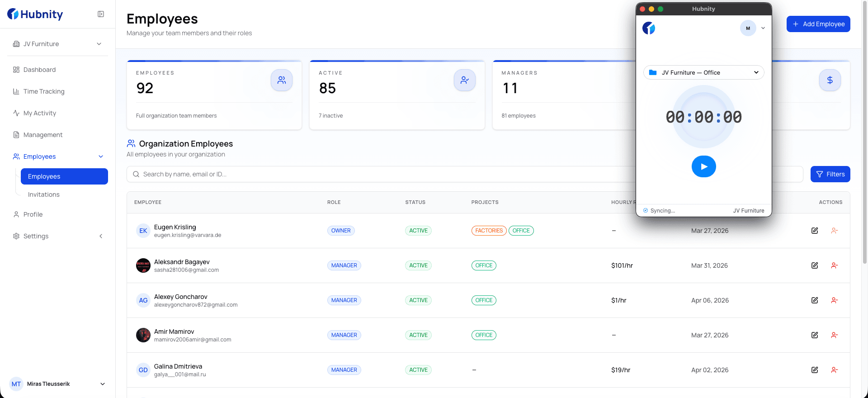
Task: Click the 00:00:00 timer display
Action: pos(704,117)
